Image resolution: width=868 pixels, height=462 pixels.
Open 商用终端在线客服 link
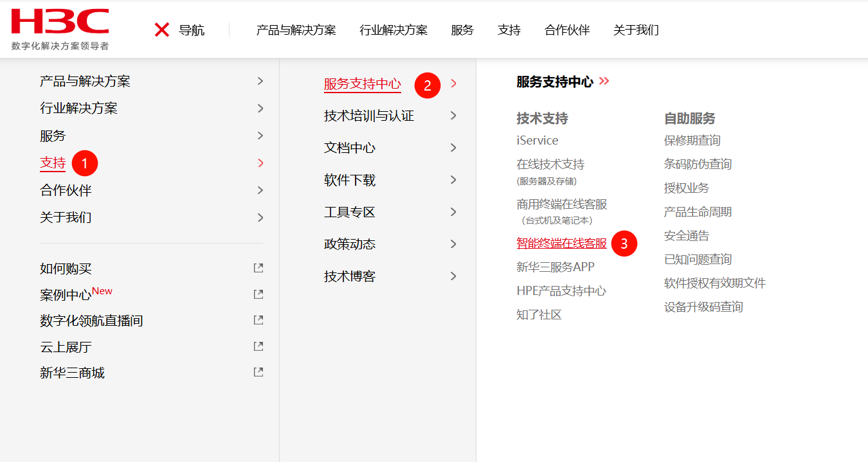point(562,204)
